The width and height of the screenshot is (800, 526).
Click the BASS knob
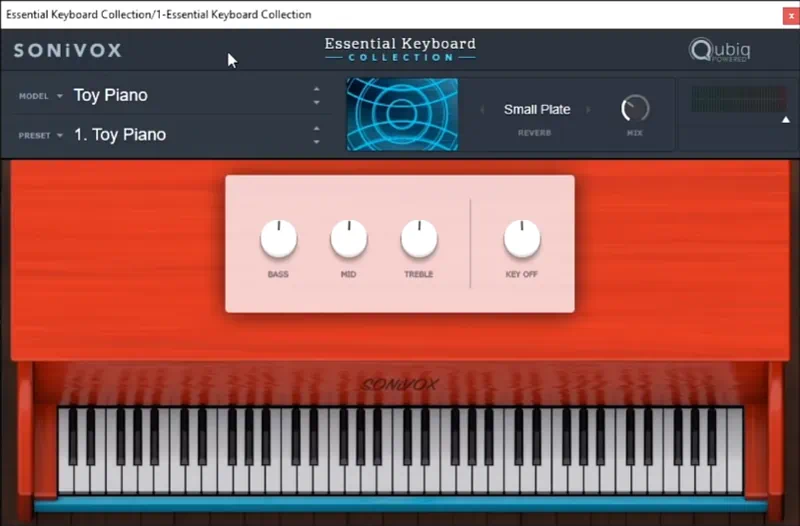tap(279, 239)
